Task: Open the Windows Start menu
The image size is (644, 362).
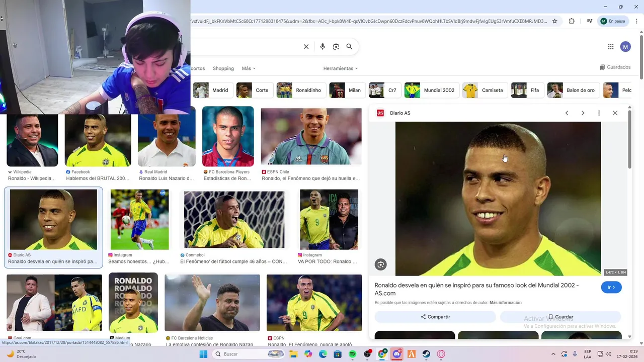Action: [203, 354]
